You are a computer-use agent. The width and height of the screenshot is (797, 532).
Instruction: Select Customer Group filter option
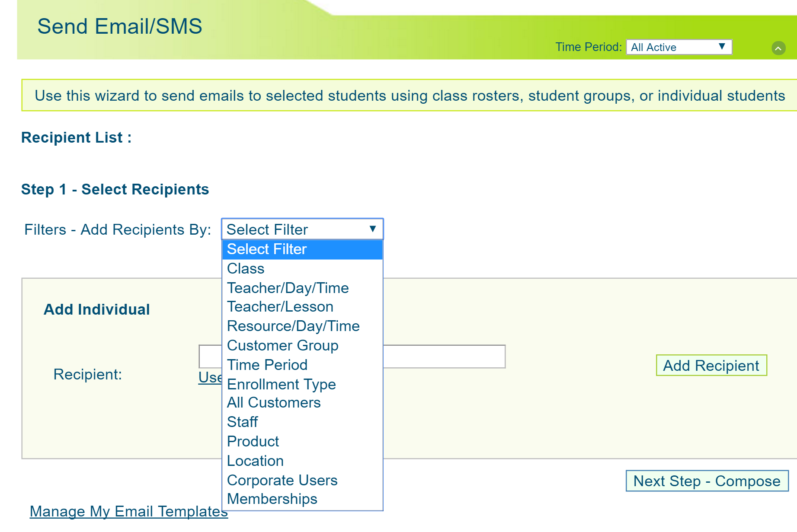pos(282,346)
